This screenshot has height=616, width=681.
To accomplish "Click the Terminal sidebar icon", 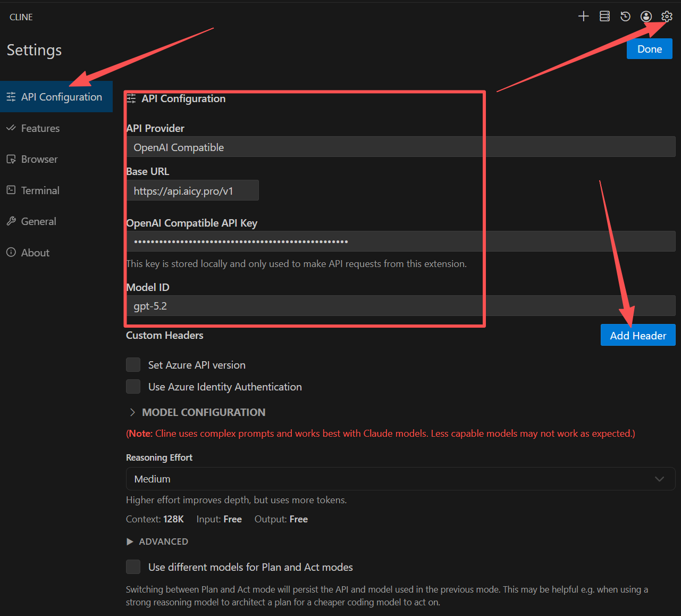I will point(11,190).
